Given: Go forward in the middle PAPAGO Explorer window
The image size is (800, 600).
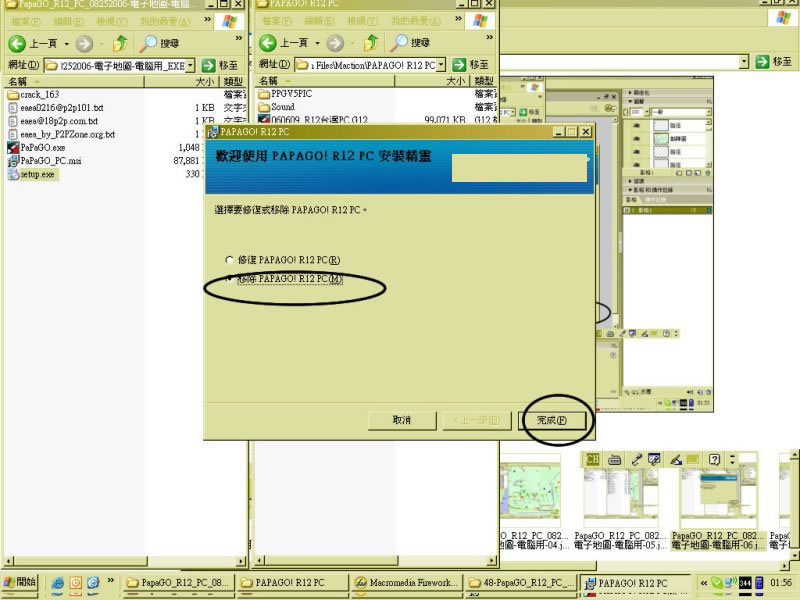Looking at the screenshot, I should (x=335, y=43).
